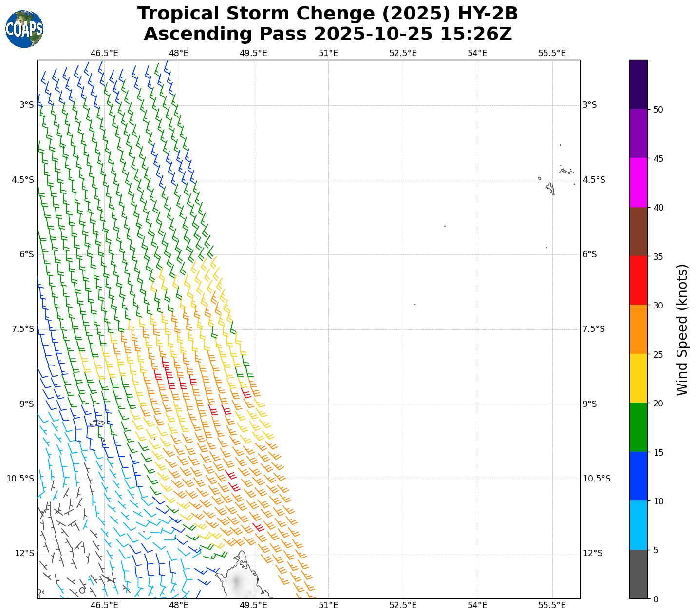Click the right 6°S latitude label

coord(589,254)
